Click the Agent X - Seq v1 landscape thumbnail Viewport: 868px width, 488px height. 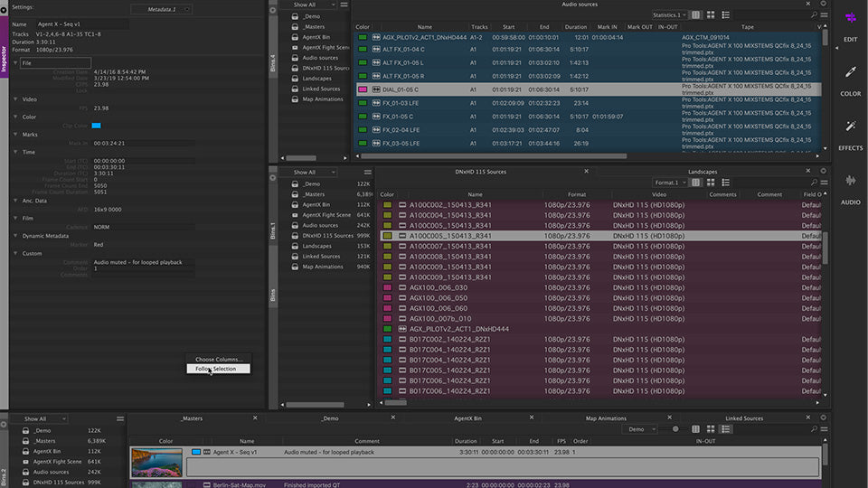[156, 463]
